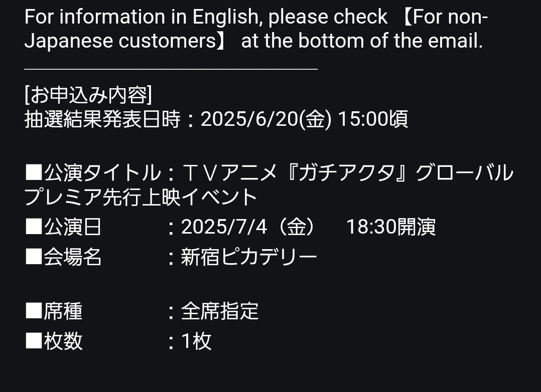Click the 18:30開演 start time
This screenshot has height=392, width=541.
tap(391, 227)
